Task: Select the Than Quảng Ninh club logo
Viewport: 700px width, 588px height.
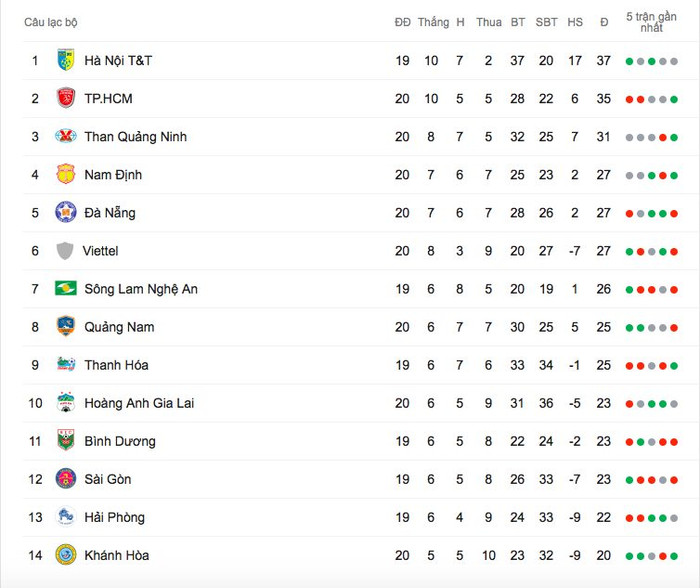Action: pos(66,136)
